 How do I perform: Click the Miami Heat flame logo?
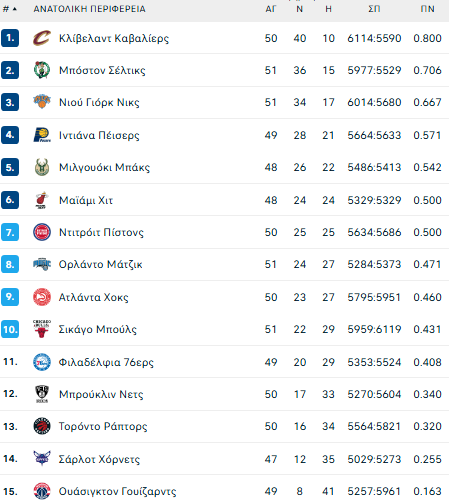coord(42,200)
